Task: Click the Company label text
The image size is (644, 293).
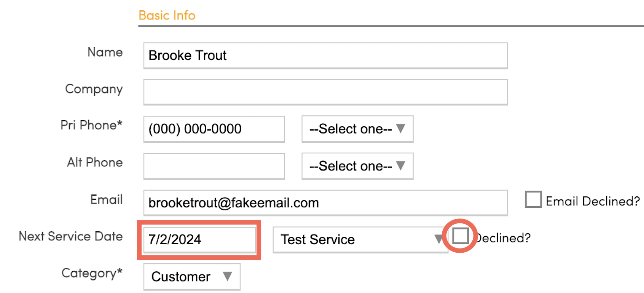Action: [x=94, y=89]
